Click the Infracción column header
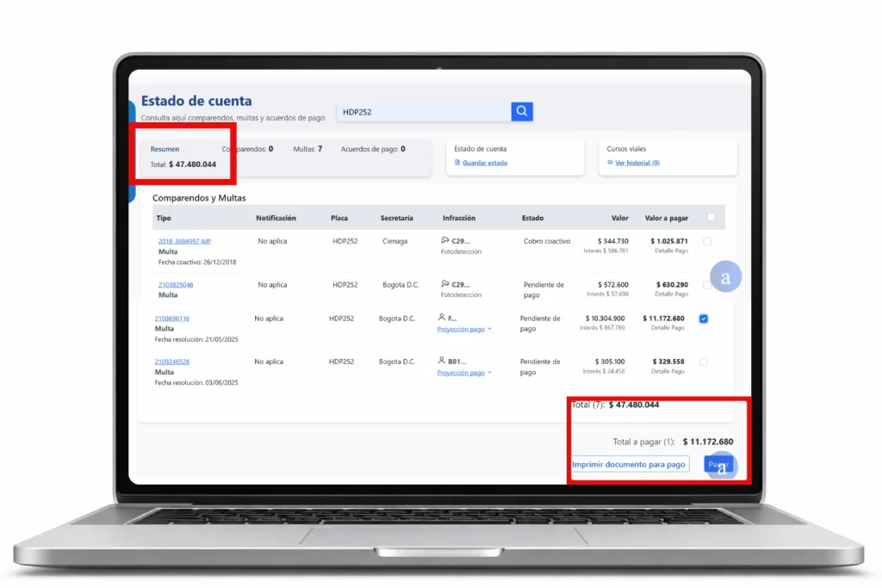Image resolution: width=882 pixels, height=588 pixels. click(459, 218)
